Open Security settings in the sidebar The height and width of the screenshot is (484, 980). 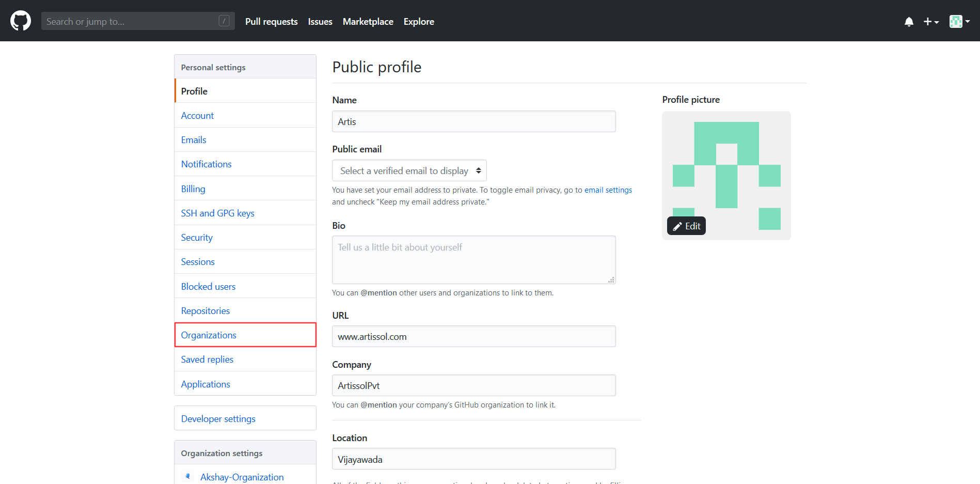point(245,238)
